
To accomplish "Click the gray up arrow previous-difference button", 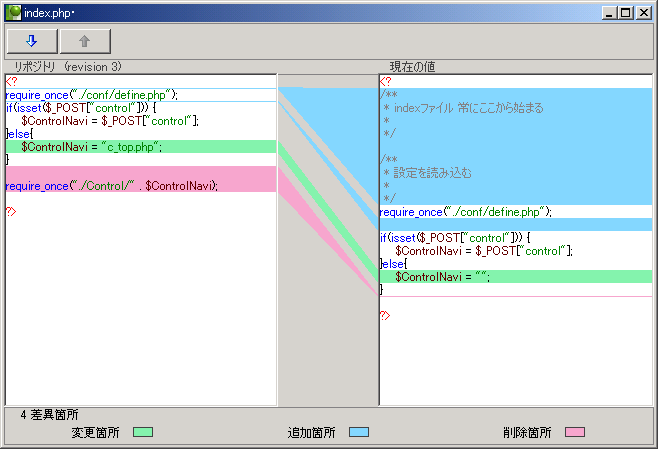I will point(85,41).
